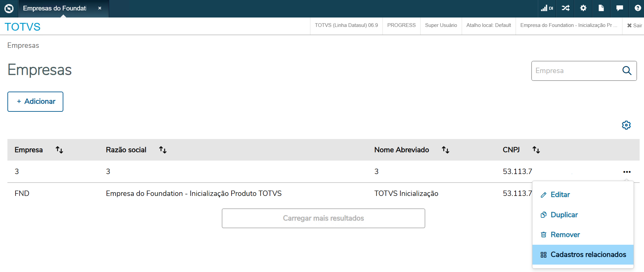Open the help question mark icon

pyautogui.click(x=638, y=8)
